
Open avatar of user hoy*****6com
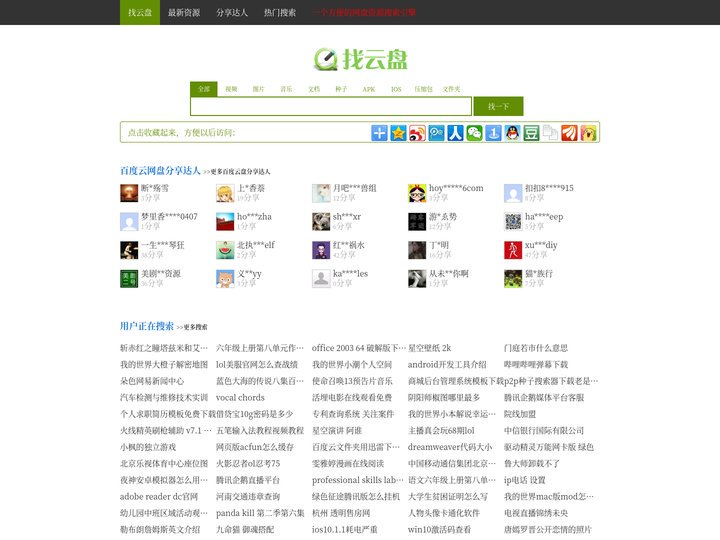(x=417, y=193)
